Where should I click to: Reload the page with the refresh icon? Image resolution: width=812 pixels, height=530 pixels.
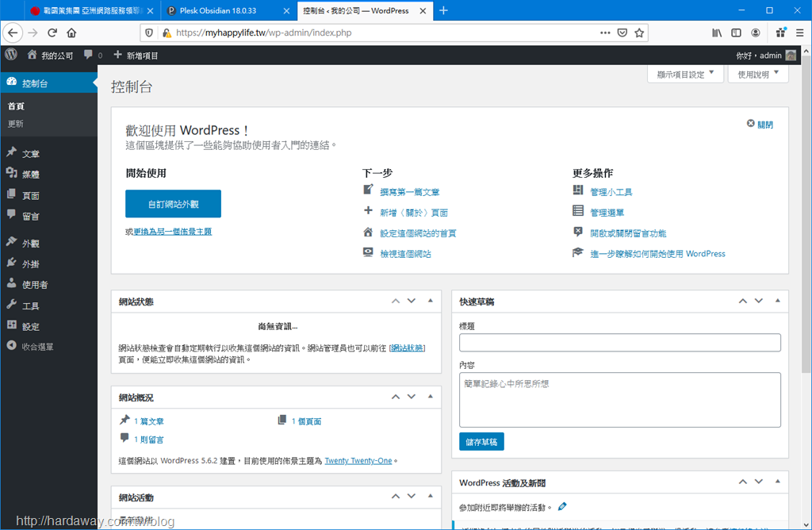pos(52,33)
